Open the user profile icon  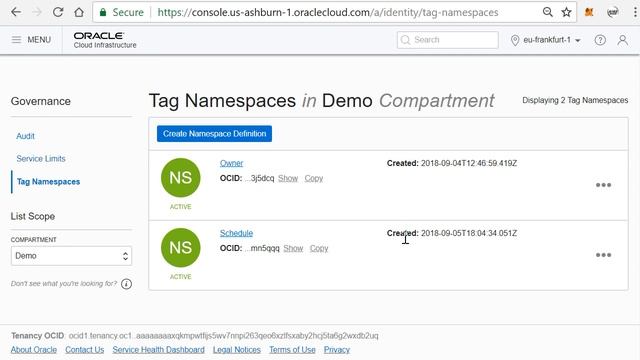point(622,40)
